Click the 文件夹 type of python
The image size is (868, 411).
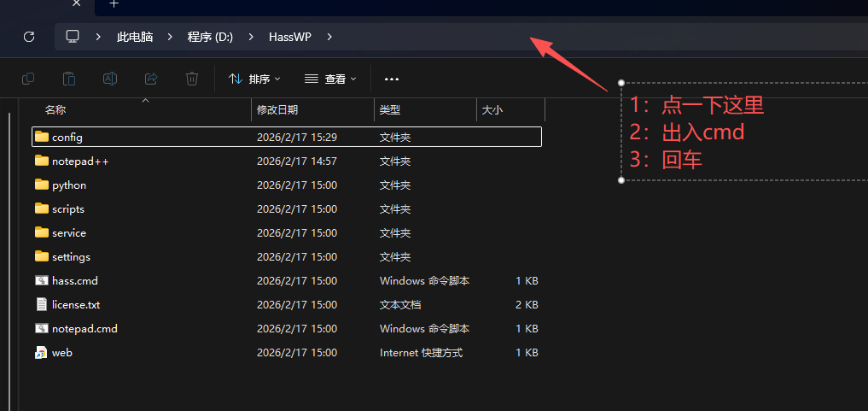[395, 185]
